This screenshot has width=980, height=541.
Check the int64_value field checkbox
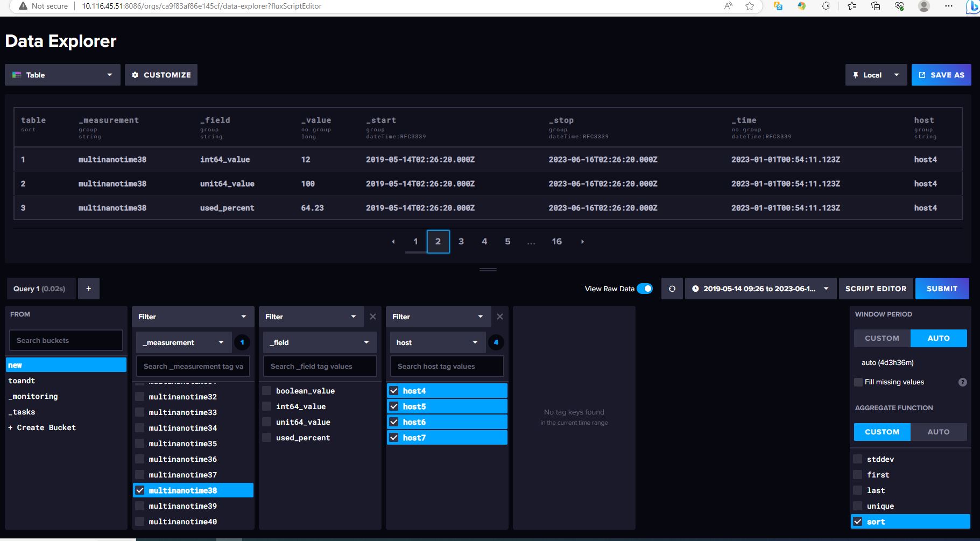pyautogui.click(x=267, y=406)
